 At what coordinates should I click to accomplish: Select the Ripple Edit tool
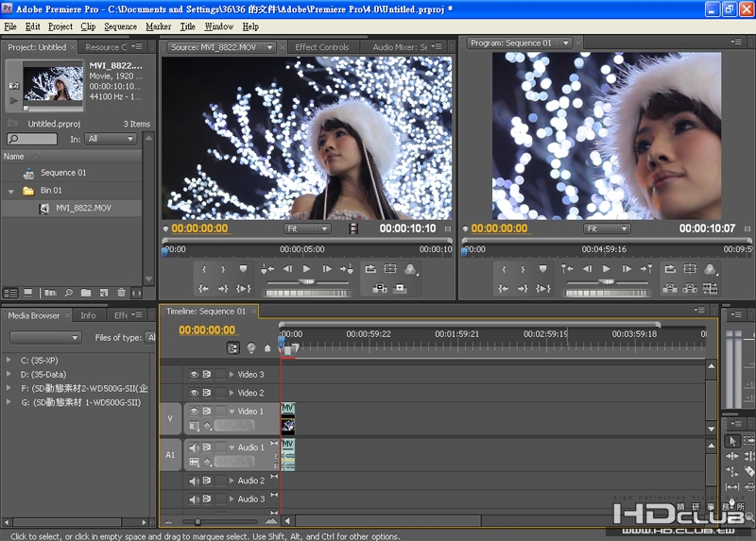pos(732,456)
